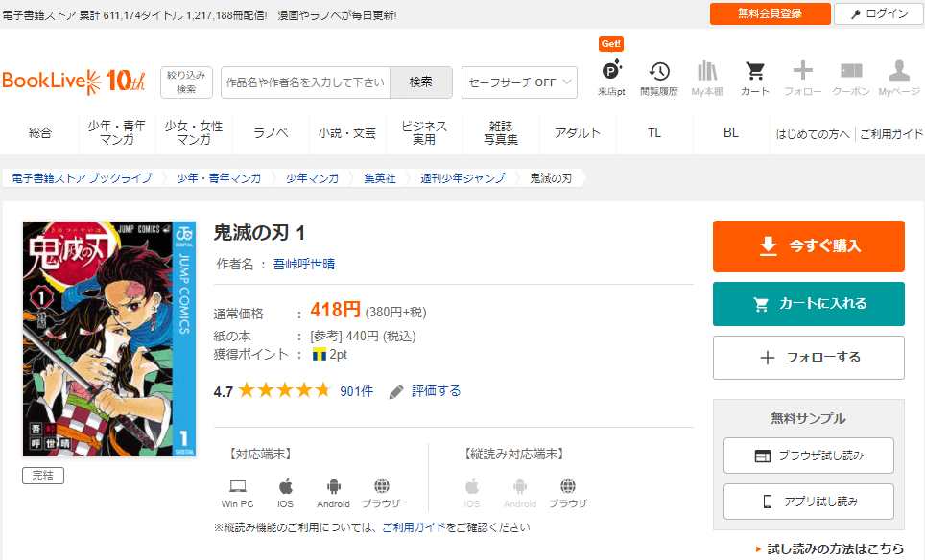Open the 絞り込み検索 filter search
This screenshot has height=560, width=925.
coord(186,82)
